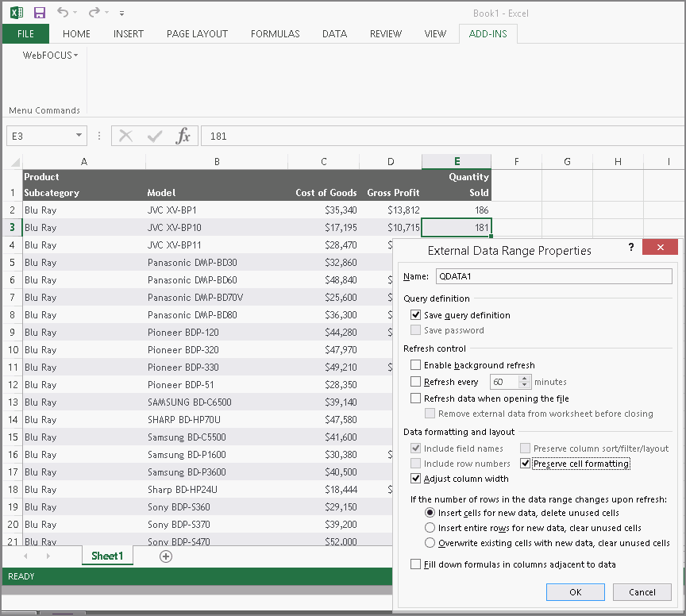686x616 pixels.
Task: Click the dialog Help question mark
Action: pos(631,247)
